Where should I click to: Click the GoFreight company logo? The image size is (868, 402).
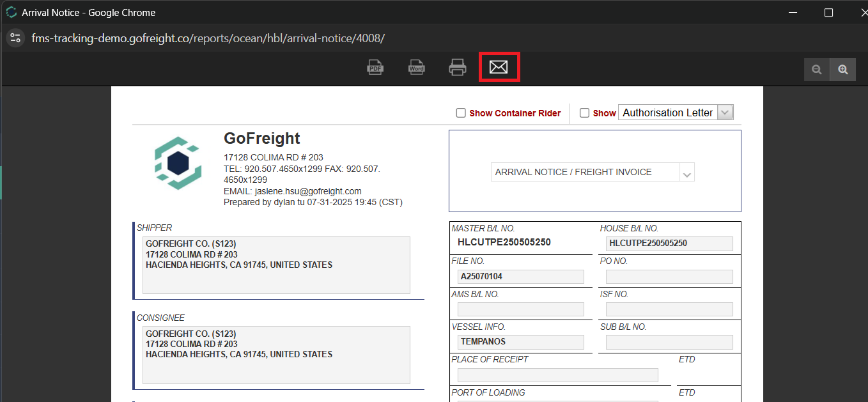178,164
